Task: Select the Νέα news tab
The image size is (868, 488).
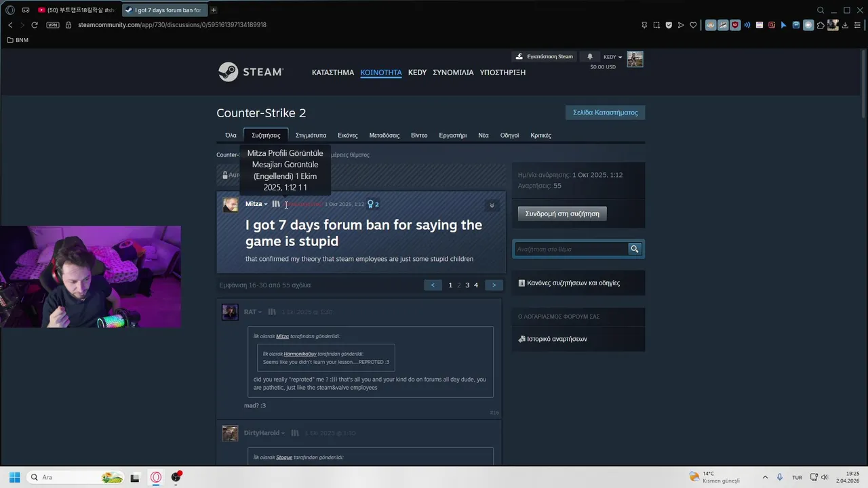Action: pos(484,136)
